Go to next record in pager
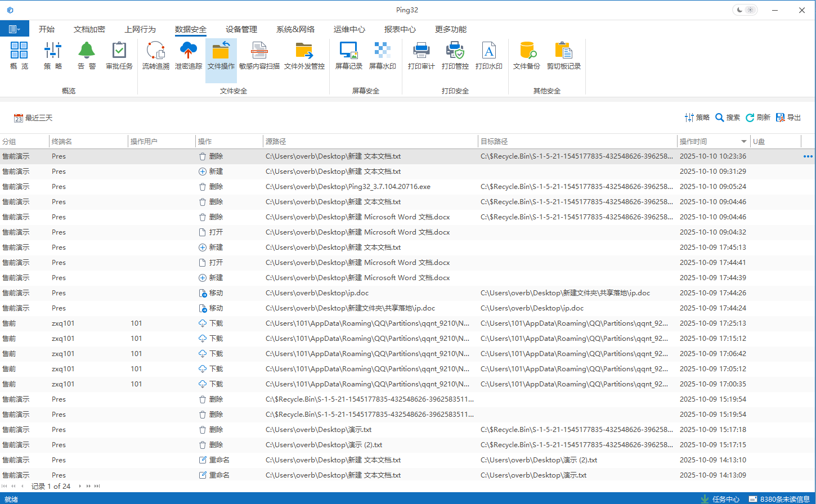The width and height of the screenshot is (816, 504). pos(80,486)
